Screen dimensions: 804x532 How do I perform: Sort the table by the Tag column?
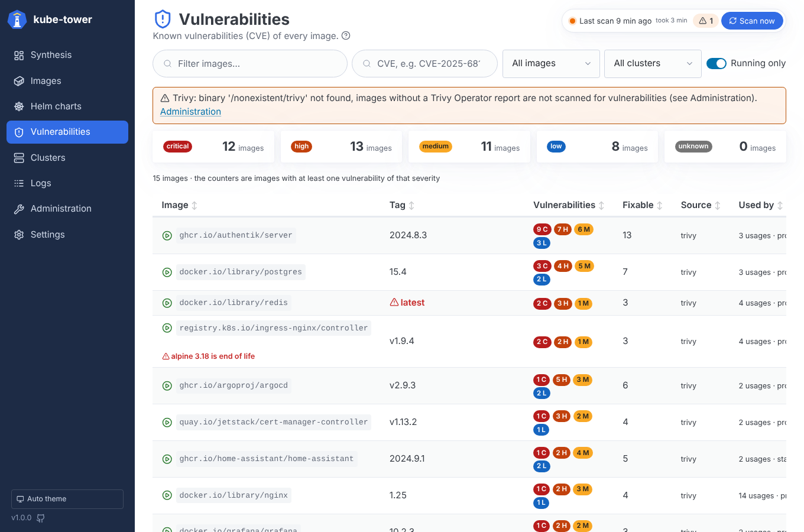(402, 205)
